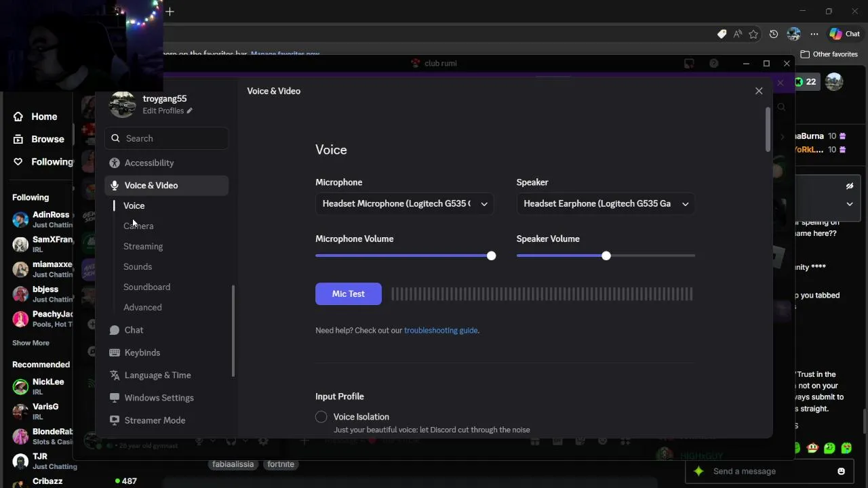Click the hidden-eye icon in chat panel
This screenshot has height=488, width=868.
[x=850, y=186]
